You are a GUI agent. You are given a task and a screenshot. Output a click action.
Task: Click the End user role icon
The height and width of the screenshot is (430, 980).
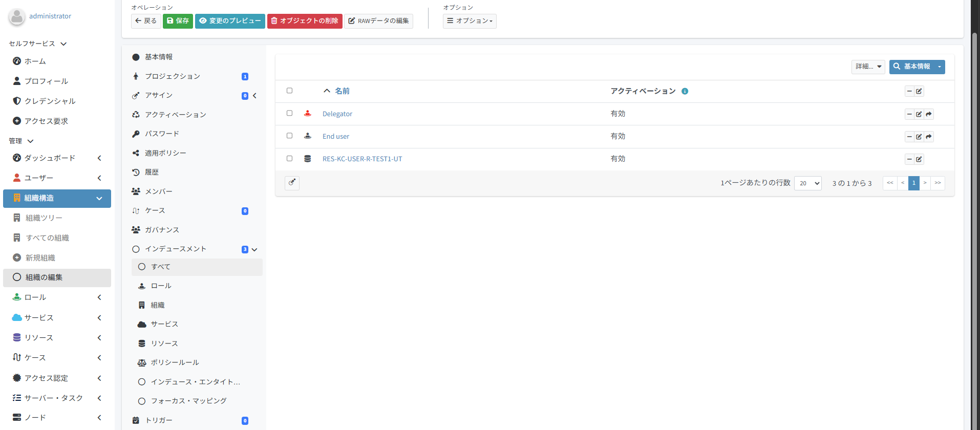(x=307, y=136)
